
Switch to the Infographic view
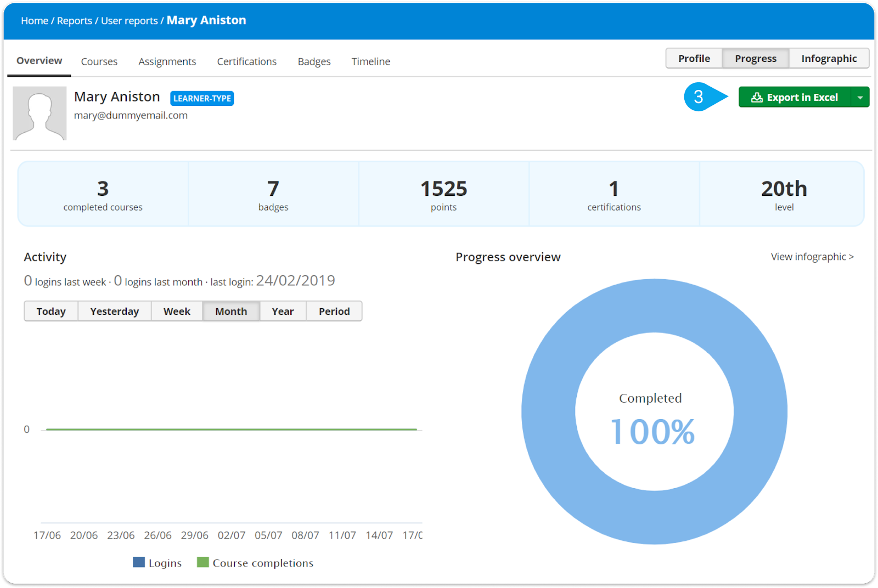[829, 58]
